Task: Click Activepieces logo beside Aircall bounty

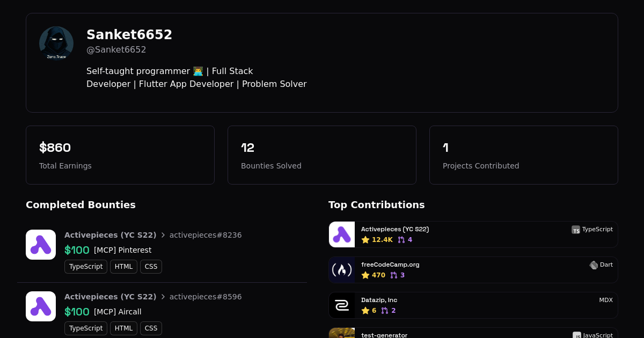Action: click(x=41, y=306)
